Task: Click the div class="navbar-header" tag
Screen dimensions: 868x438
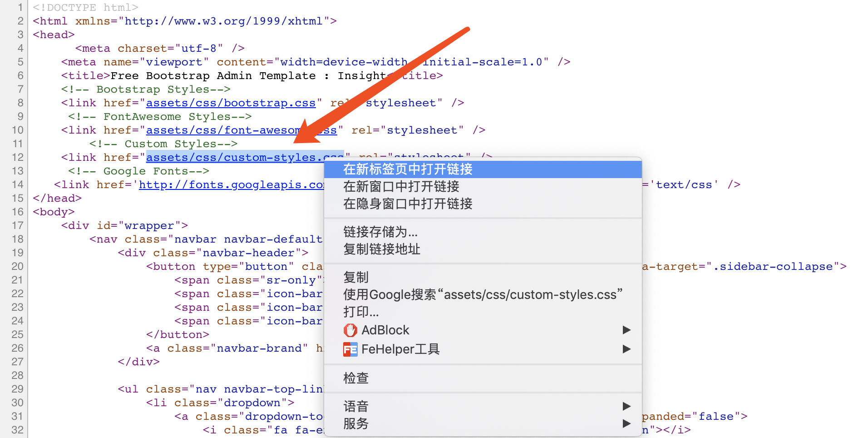Action: [x=213, y=253]
